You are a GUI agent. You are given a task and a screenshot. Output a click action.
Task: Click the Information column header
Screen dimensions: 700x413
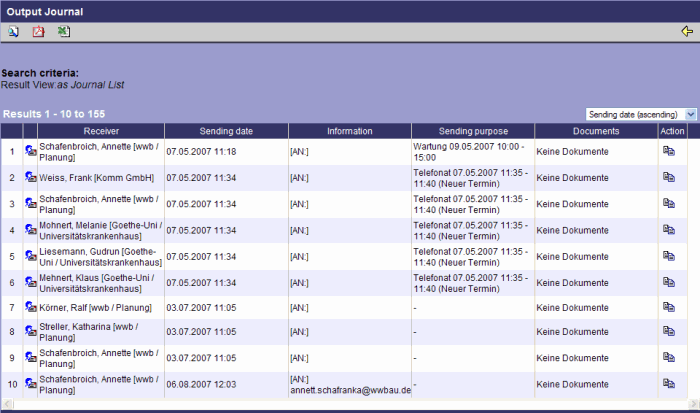tap(349, 131)
